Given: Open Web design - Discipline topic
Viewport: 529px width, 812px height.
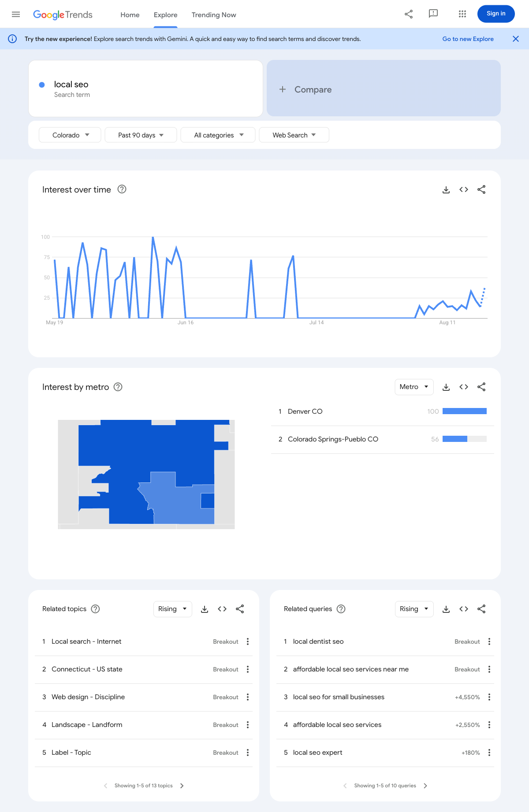Looking at the screenshot, I should [x=88, y=697].
